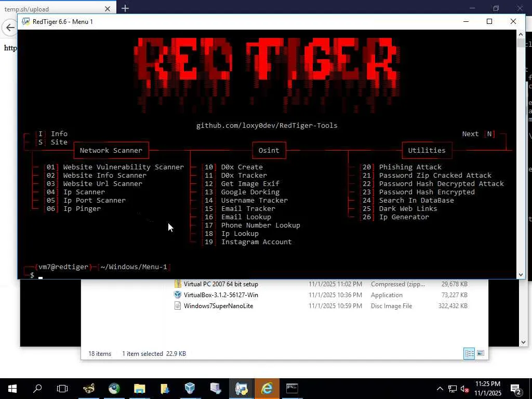Click the Disc Image File type cell
This screenshot has width=532, height=399.
click(391, 305)
